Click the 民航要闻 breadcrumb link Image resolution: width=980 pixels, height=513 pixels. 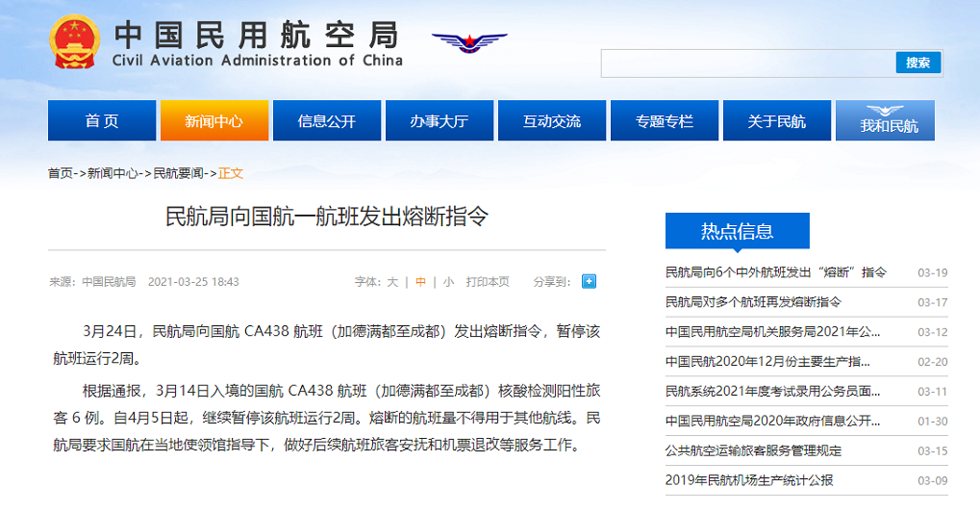coord(179,173)
